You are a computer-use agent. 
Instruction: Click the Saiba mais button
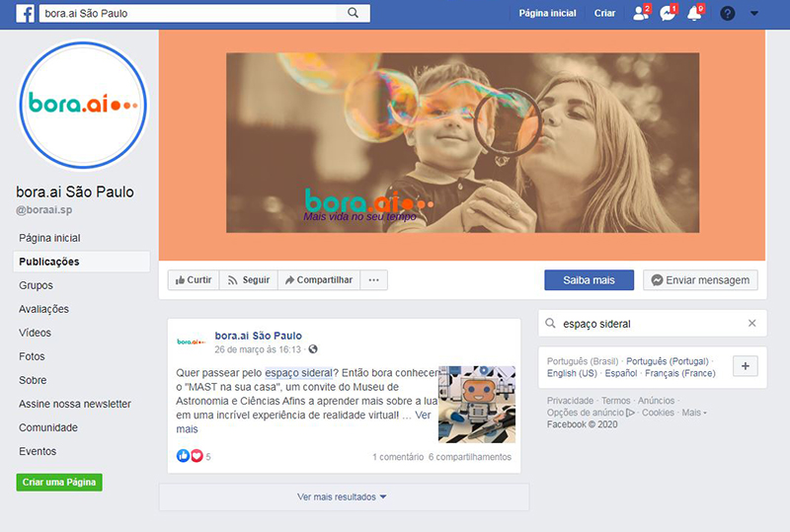pyautogui.click(x=589, y=280)
